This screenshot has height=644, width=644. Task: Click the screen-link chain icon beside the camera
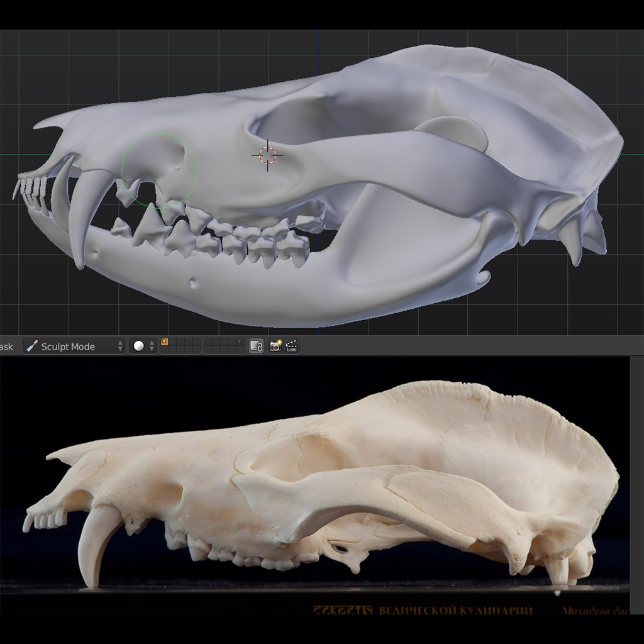[255, 346]
